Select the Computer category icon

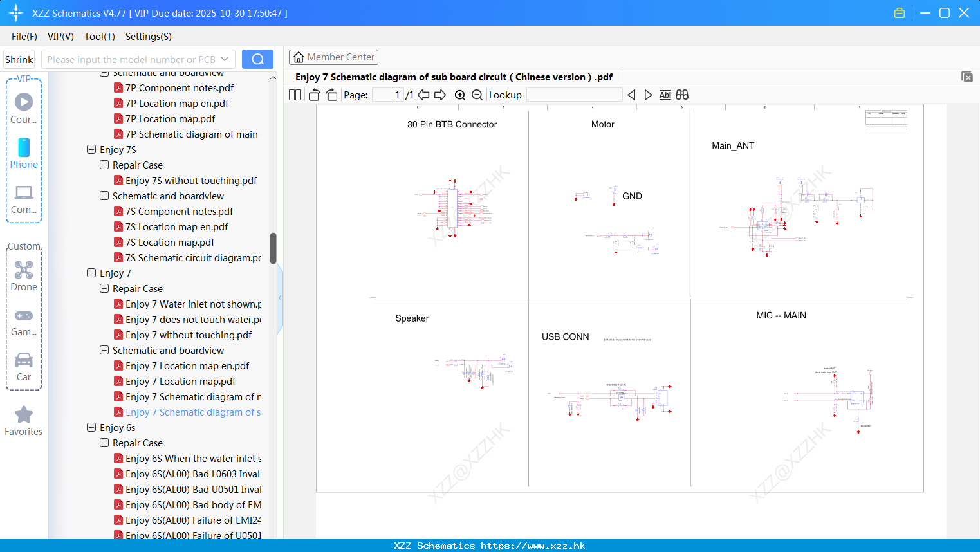tap(24, 199)
